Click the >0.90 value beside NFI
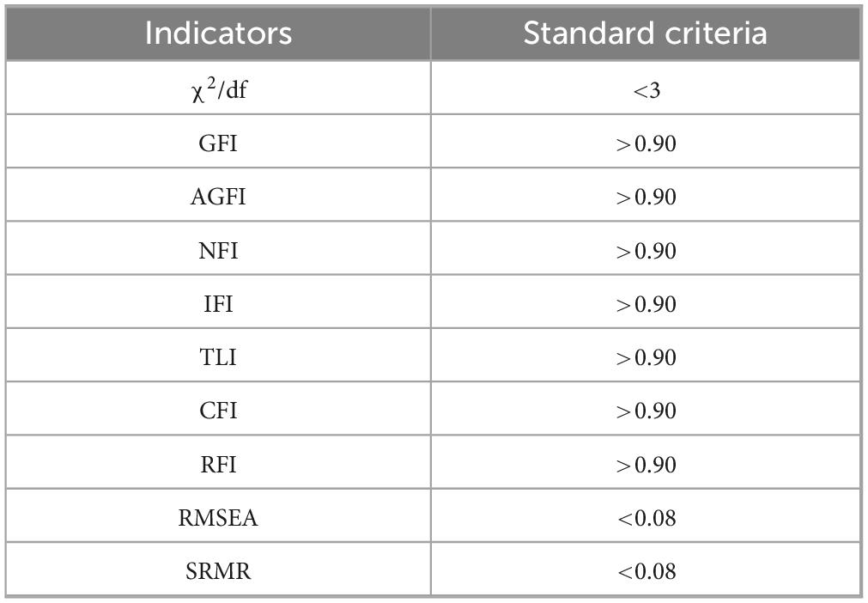Image resolution: width=868 pixels, height=603 pixels. pyautogui.click(x=646, y=251)
